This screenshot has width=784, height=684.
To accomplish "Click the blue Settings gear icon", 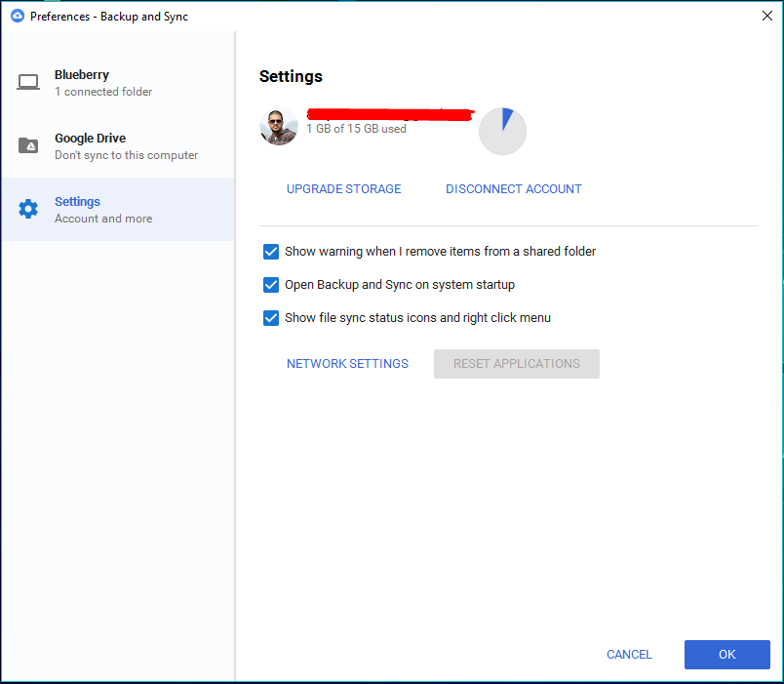I will (28, 209).
